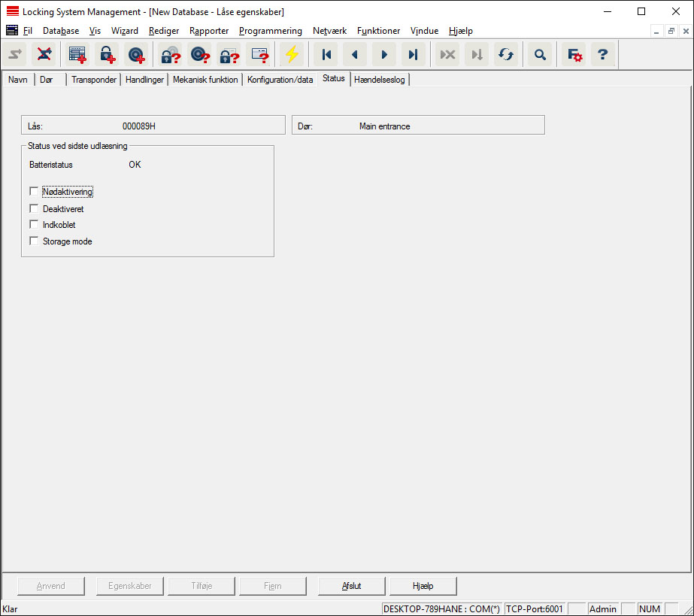The height and width of the screenshot is (616, 694).
Task: Click the filter settings toolbar icon
Action: point(574,55)
